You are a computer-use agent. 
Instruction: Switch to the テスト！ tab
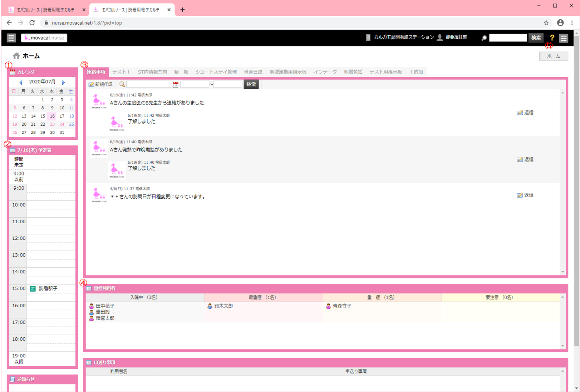pyautogui.click(x=121, y=72)
